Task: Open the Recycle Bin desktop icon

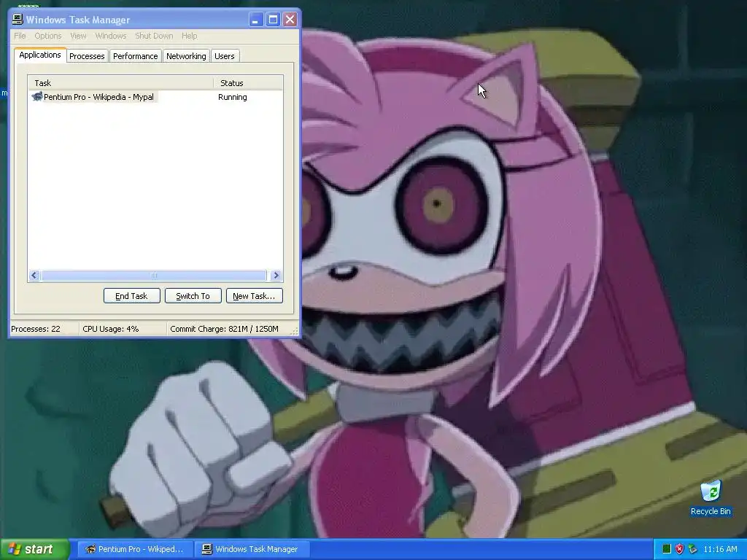Action: [711, 498]
